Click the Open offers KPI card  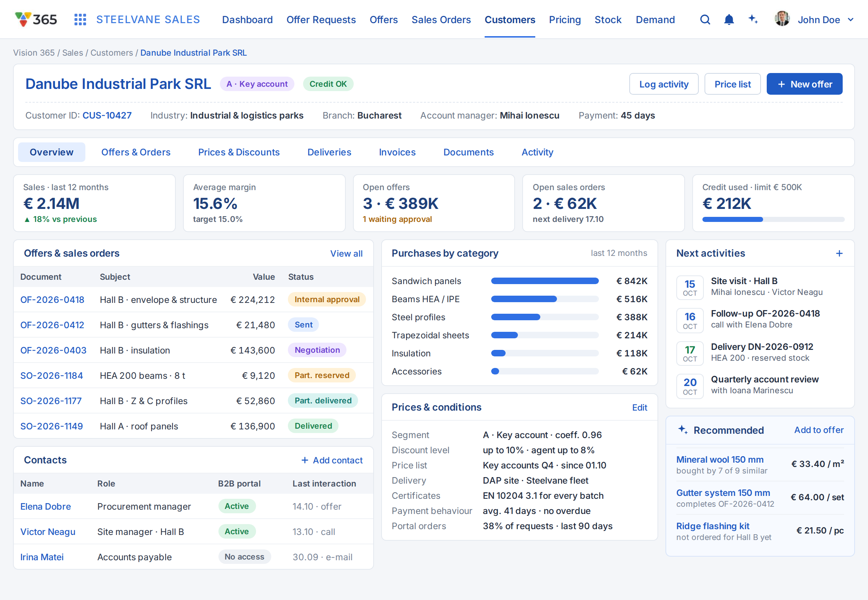[434, 203]
